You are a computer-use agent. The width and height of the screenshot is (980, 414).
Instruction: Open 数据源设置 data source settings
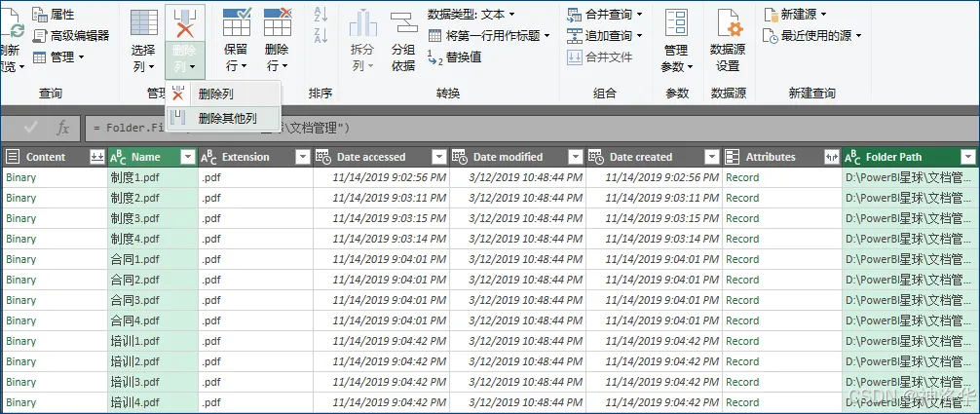(x=728, y=39)
